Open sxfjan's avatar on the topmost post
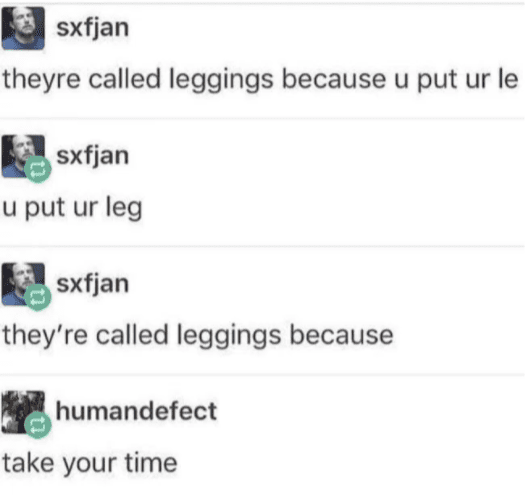Image resolution: width=527 pixels, height=495 pixels. coord(23,28)
